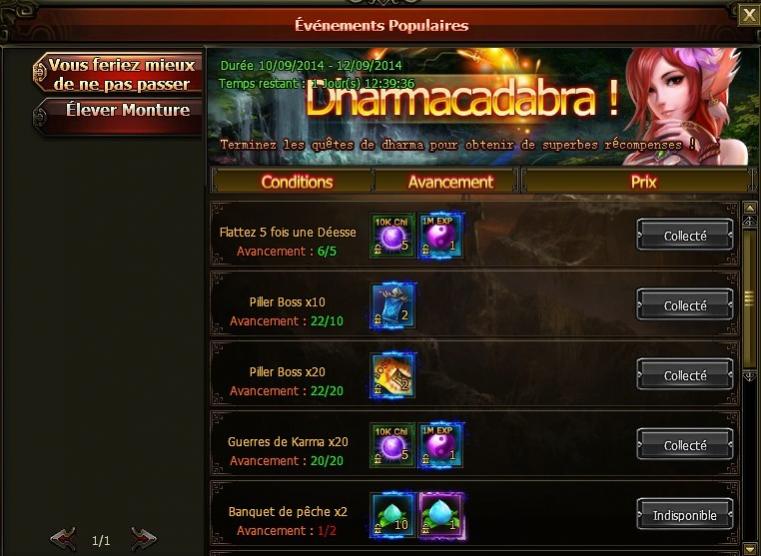
Task: Open the Élever Monture event tab
Action: point(118,116)
